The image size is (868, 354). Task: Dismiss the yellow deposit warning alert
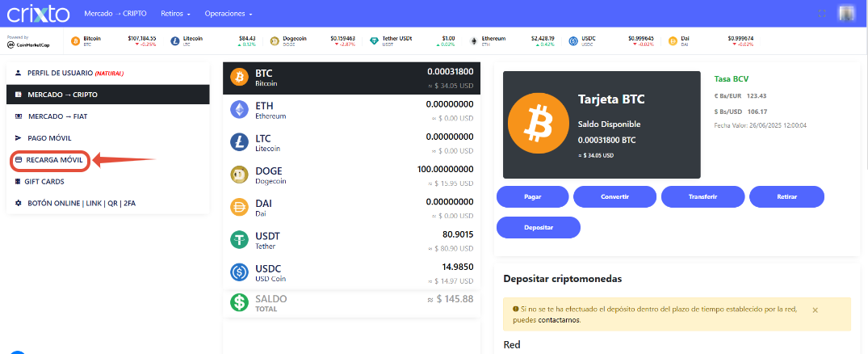coord(815,310)
